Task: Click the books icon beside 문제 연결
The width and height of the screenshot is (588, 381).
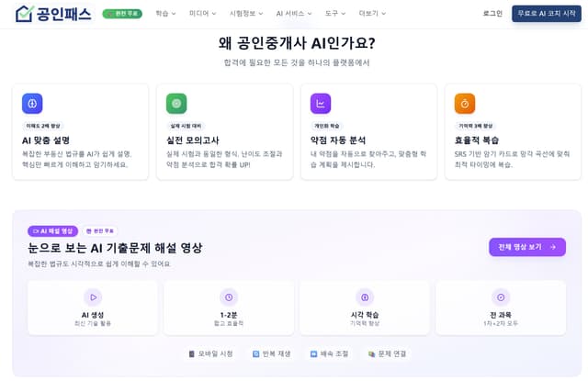Action: (x=371, y=353)
